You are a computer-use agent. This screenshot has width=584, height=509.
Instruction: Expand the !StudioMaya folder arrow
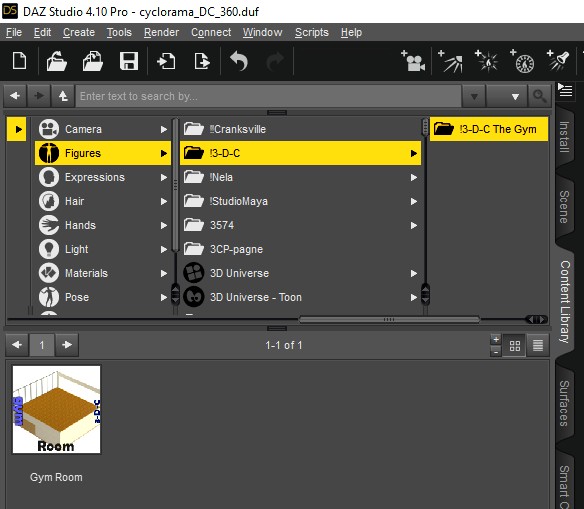tap(413, 201)
